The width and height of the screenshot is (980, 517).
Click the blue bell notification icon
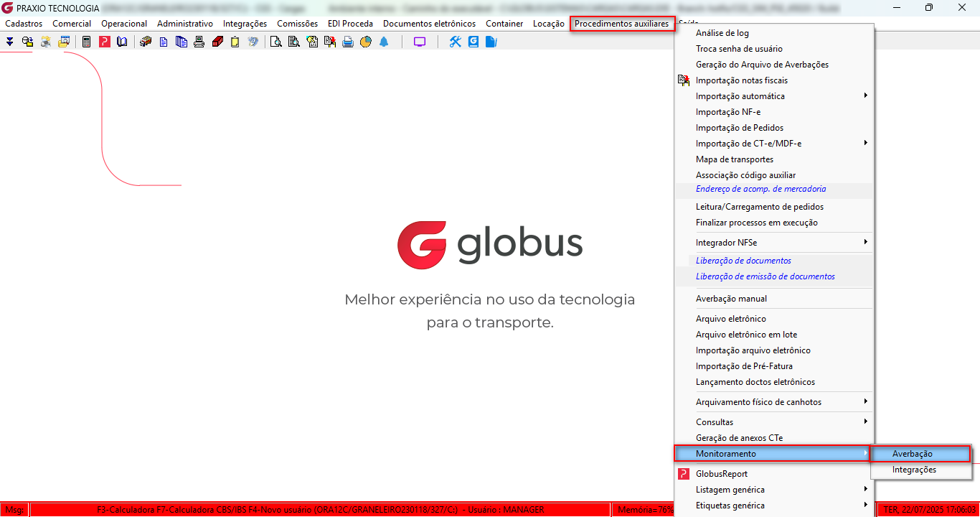(383, 42)
